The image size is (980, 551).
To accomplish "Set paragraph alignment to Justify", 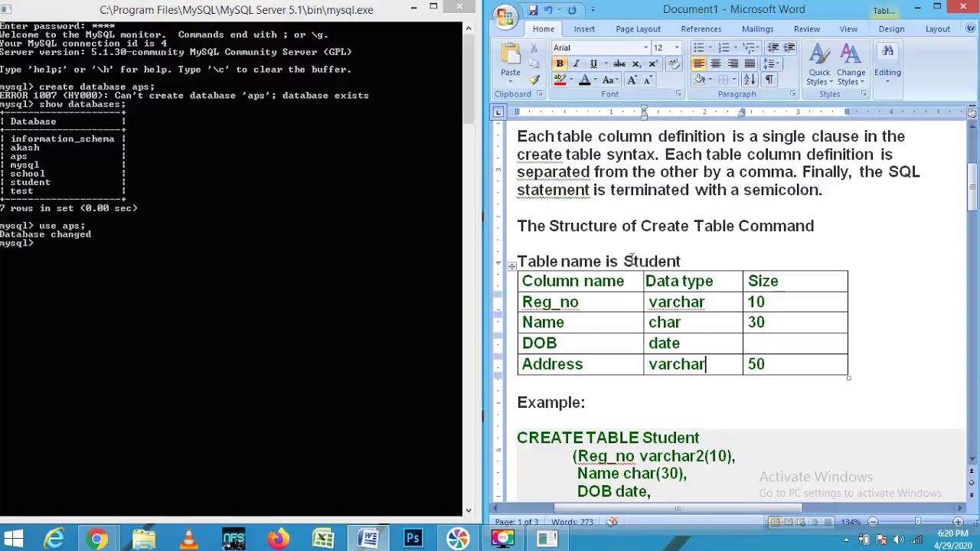I will click(x=750, y=64).
